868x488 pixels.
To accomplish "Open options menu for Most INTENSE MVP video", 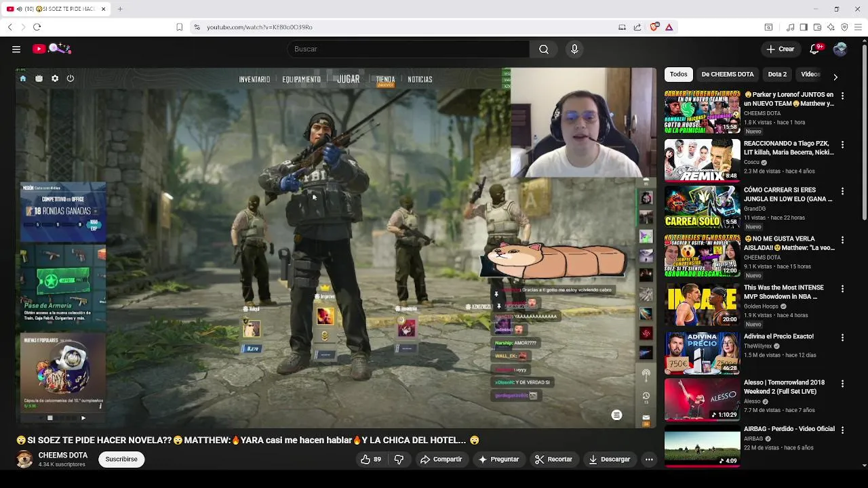I will click(x=842, y=289).
